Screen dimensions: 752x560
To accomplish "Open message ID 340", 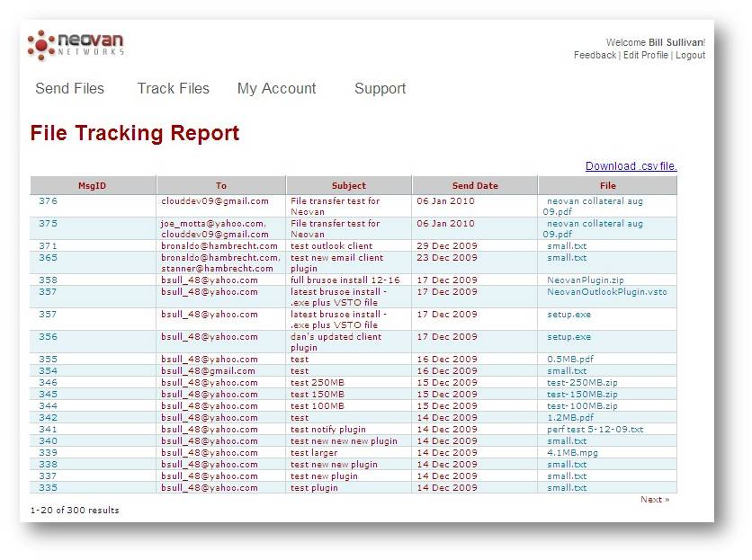I will [48, 440].
